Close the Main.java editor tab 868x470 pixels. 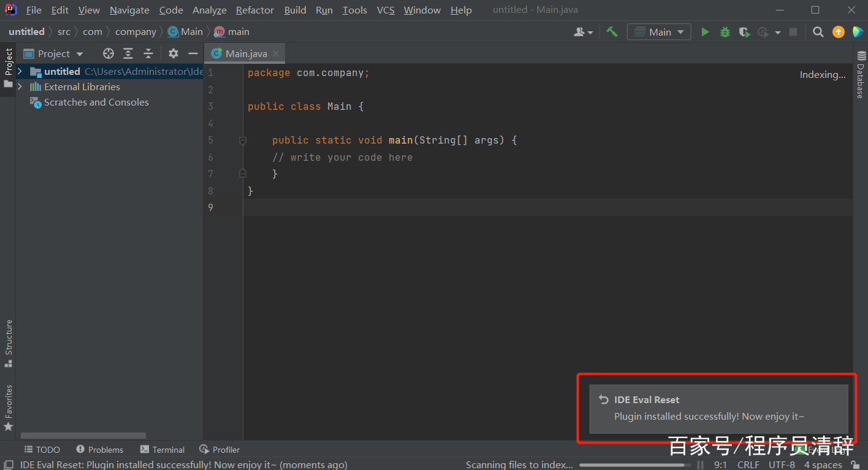click(x=276, y=53)
